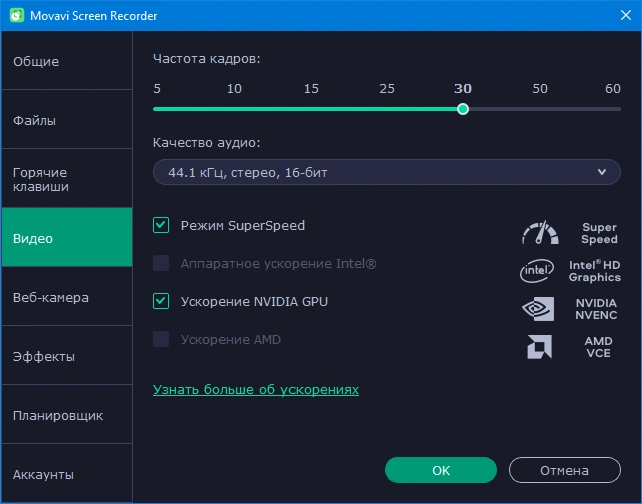Viewport: 642px width, 504px height.
Task: Click the 10 frame rate mark
Action: (234, 88)
